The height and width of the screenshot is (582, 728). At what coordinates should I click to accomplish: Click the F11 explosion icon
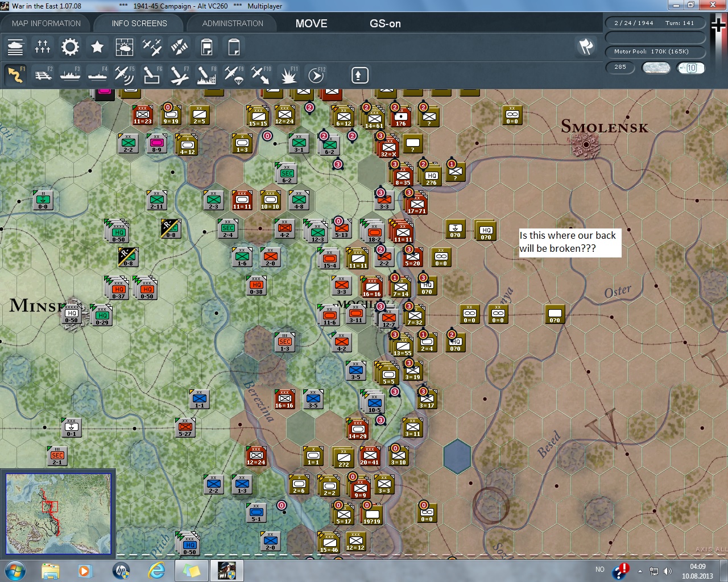[288, 75]
